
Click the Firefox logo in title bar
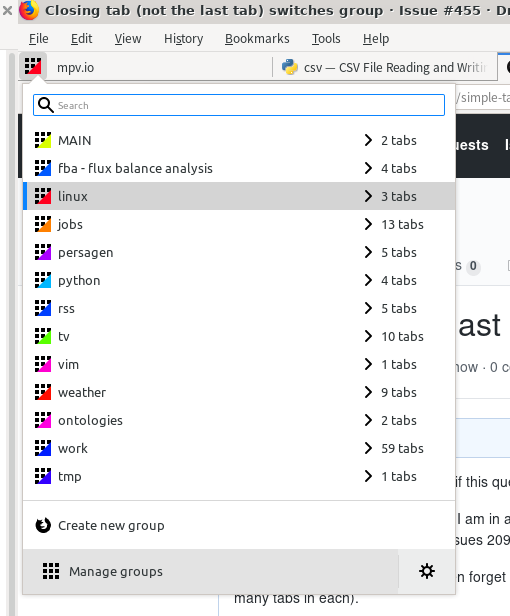pyautogui.click(x=29, y=10)
